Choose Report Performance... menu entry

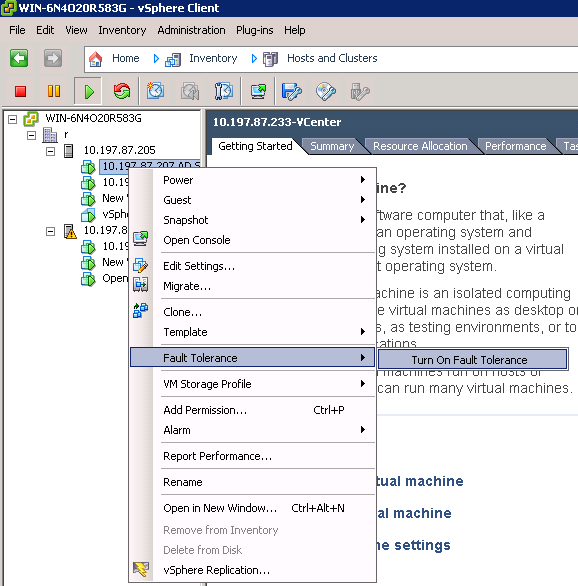tap(253, 456)
